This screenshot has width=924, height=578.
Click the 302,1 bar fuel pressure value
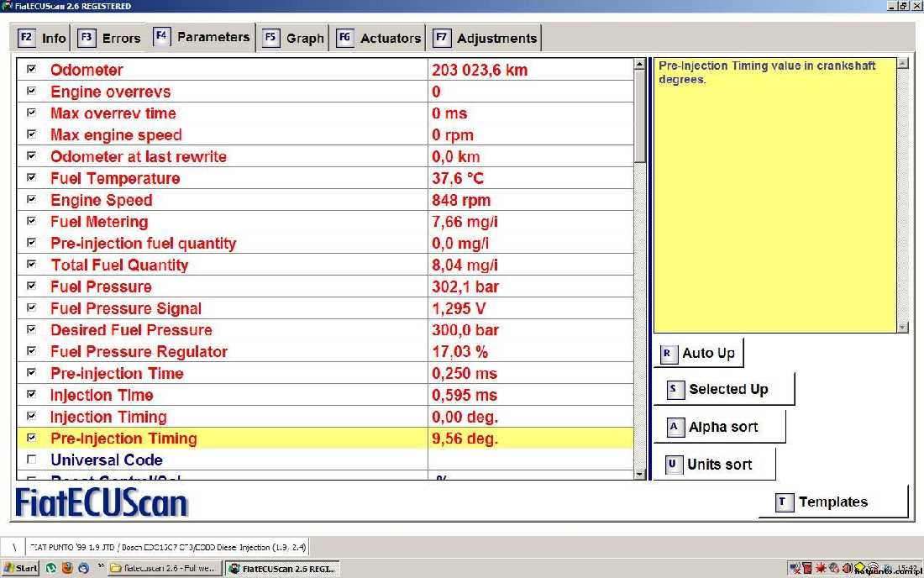coord(465,287)
